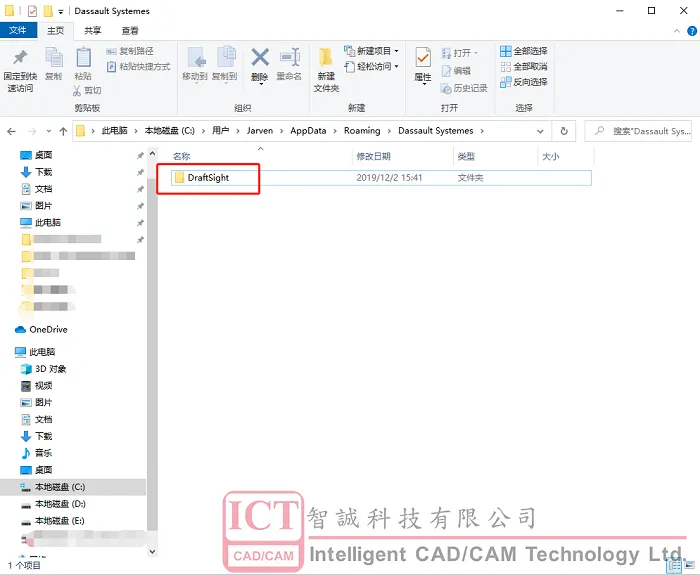Image resolution: width=700 pixels, height=575 pixels.
Task: Open the Easy access (轻松访问) dropdown
Action: click(371, 67)
